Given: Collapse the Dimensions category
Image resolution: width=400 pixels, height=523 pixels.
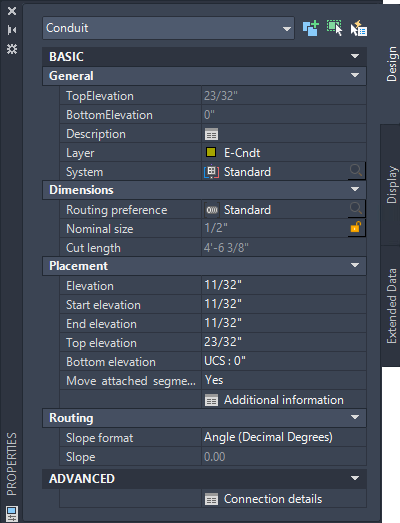Looking at the screenshot, I should click(x=355, y=190).
